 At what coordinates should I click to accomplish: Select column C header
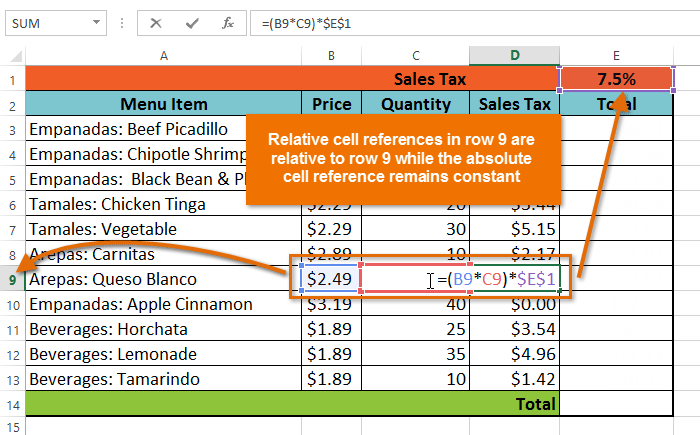(415, 56)
